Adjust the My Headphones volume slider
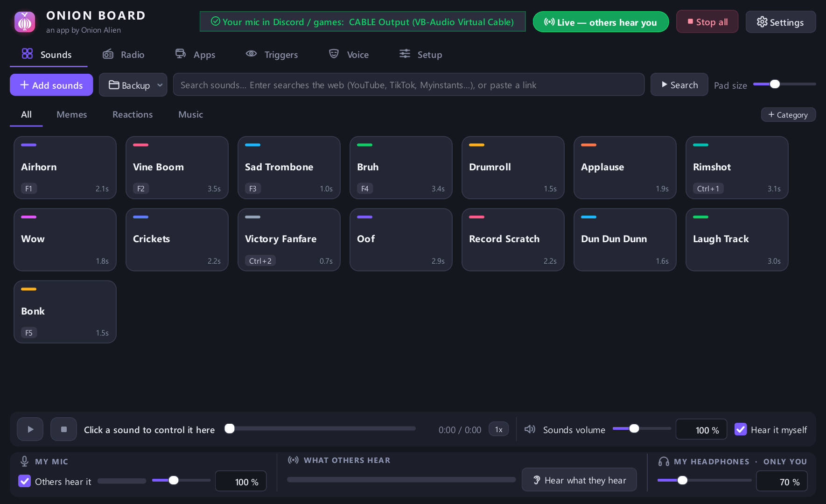This screenshot has width=826, height=504. [704, 480]
